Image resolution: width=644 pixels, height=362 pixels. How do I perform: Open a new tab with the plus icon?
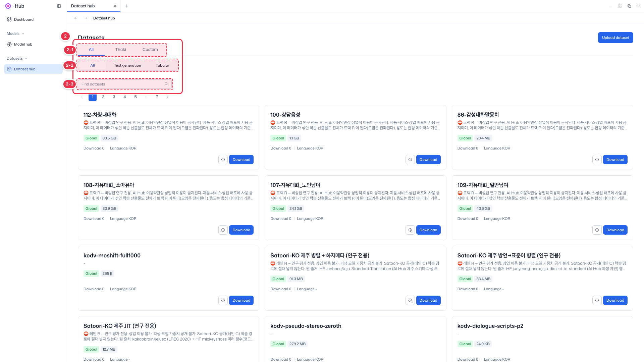point(126,6)
